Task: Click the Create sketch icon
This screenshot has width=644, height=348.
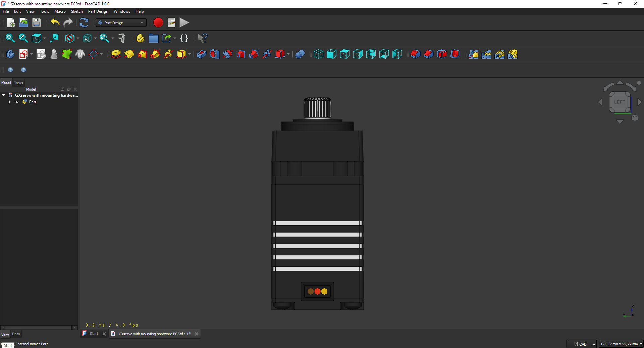Action: click(23, 54)
